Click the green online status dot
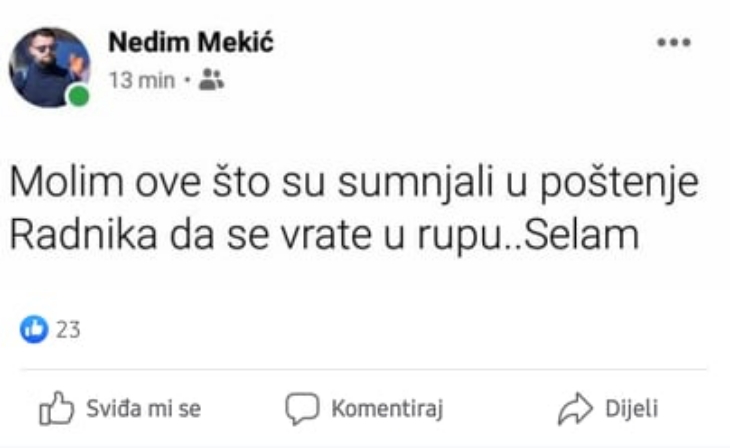This screenshot has height=448, width=730. [79, 96]
